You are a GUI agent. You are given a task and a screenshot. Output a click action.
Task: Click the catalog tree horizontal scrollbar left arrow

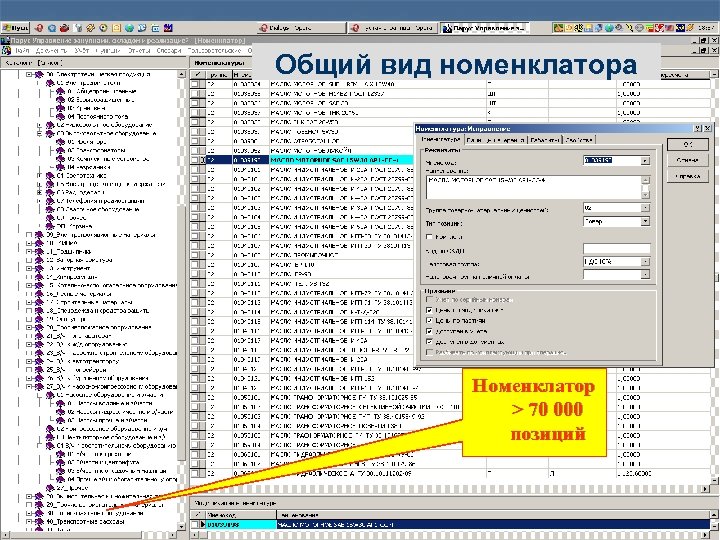click(x=5, y=535)
